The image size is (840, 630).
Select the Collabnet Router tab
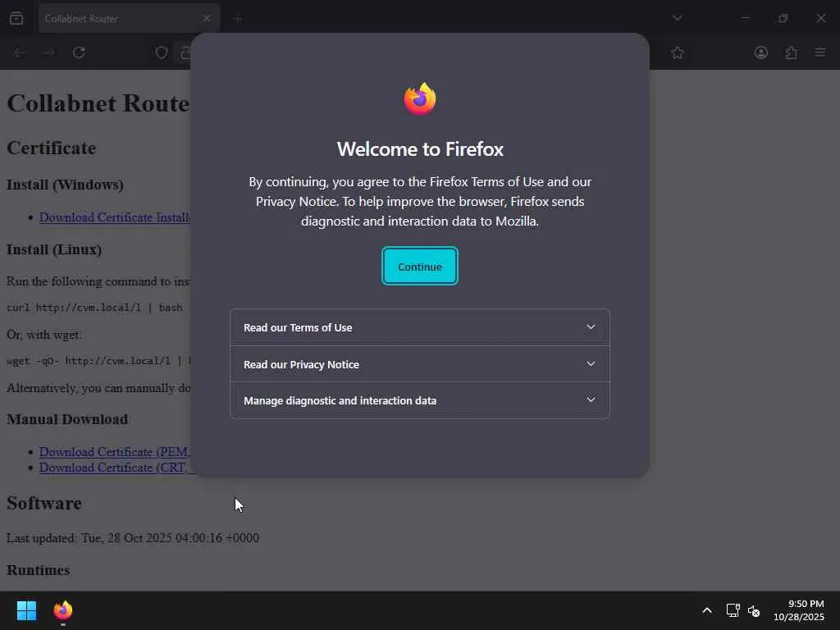coord(129,18)
